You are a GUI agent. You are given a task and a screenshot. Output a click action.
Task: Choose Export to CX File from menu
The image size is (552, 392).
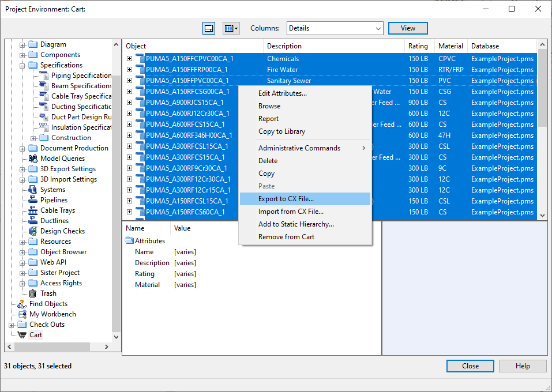click(286, 199)
